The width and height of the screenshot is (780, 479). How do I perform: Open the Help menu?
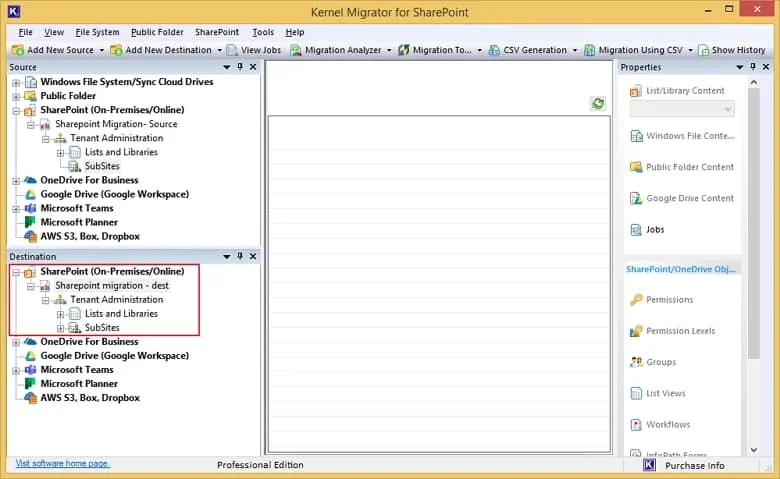pyautogui.click(x=294, y=32)
